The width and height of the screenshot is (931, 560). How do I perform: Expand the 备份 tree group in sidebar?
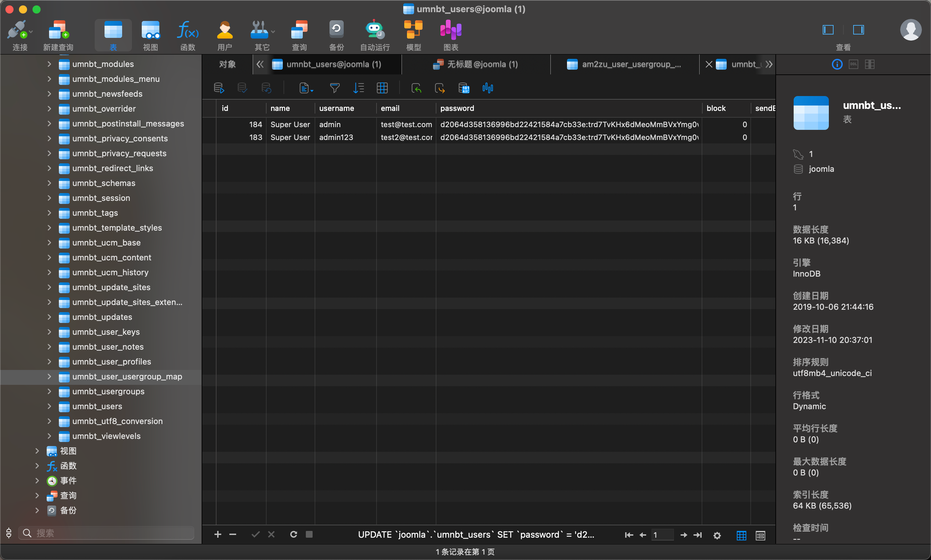[37, 510]
